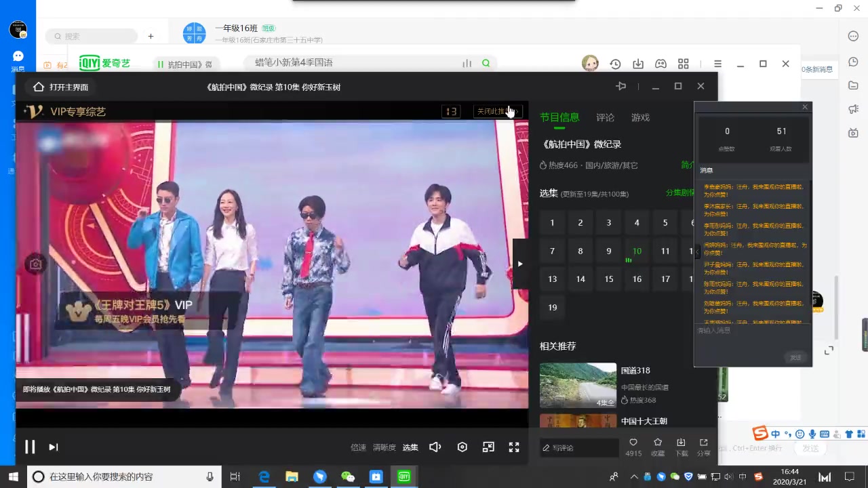Open more options ellipsis in right sidebar
The width and height of the screenshot is (868, 488).
coord(854,36)
